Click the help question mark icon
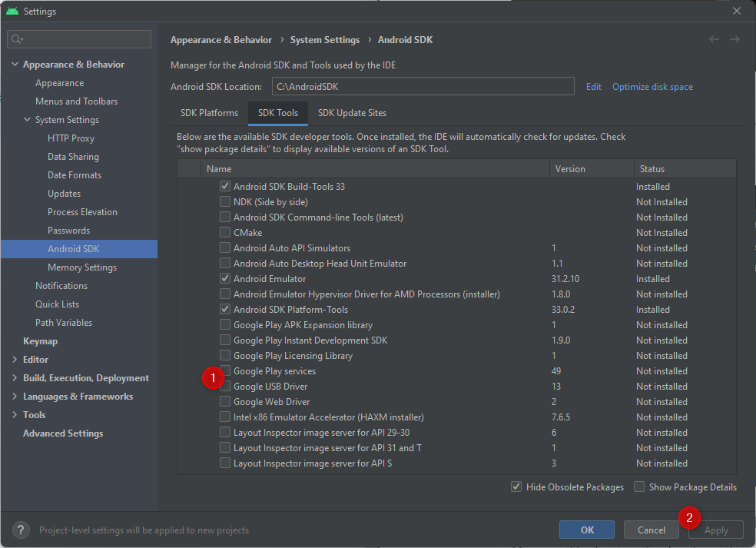 coord(21,530)
